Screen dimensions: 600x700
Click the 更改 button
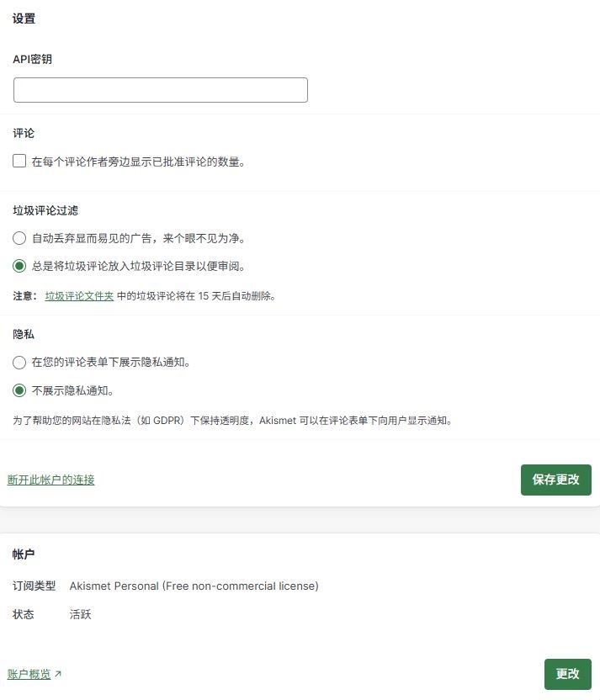567,674
